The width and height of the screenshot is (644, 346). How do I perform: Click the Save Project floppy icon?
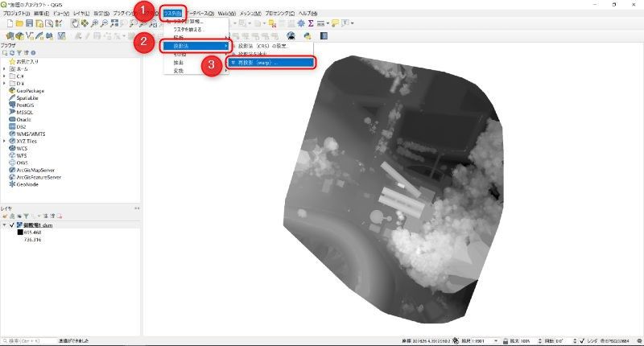tap(29, 24)
